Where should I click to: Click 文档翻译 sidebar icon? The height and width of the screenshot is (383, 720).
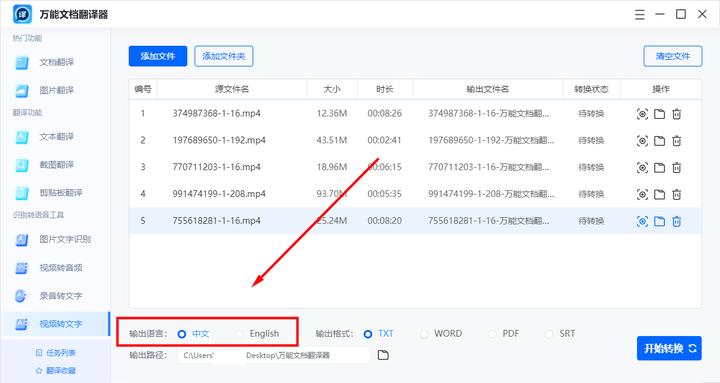[22, 62]
